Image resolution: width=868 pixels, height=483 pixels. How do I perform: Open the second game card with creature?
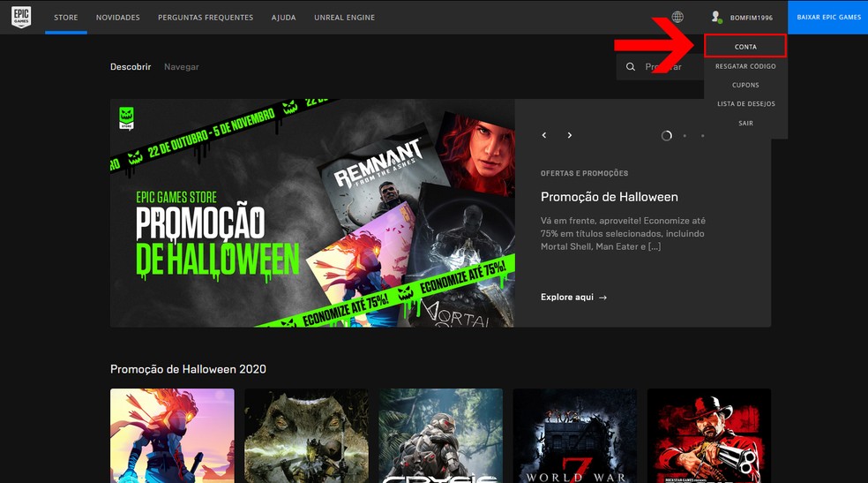306,435
